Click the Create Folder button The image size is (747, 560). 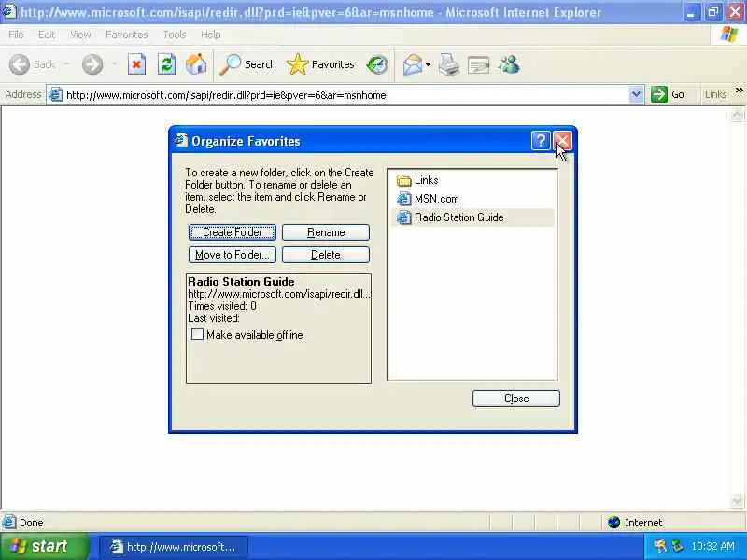coord(233,232)
